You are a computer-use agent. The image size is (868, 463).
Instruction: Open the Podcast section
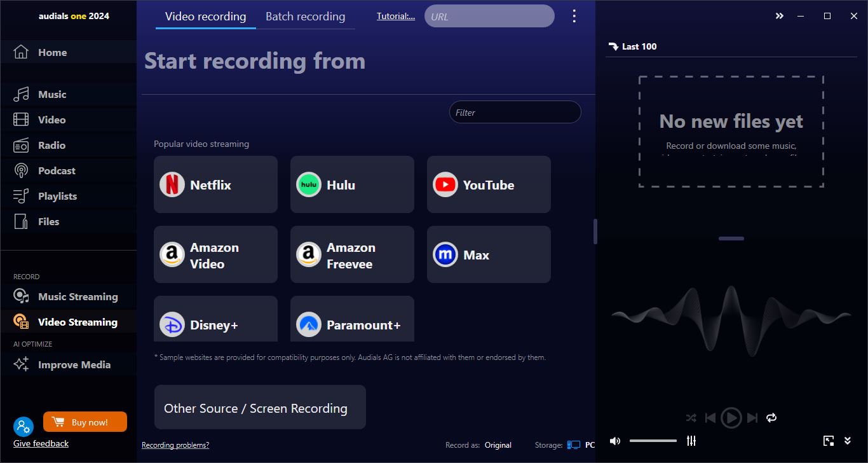pyautogui.click(x=68, y=170)
